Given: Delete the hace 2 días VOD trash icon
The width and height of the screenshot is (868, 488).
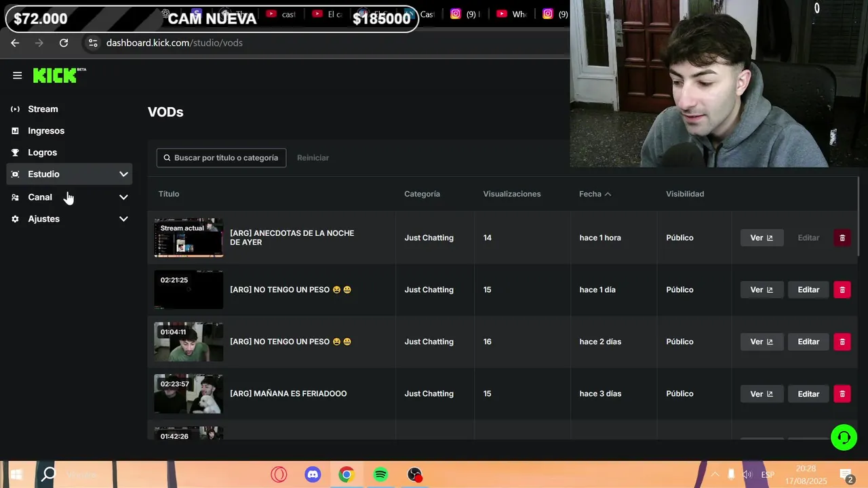Looking at the screenshot, I should point(842,342).
